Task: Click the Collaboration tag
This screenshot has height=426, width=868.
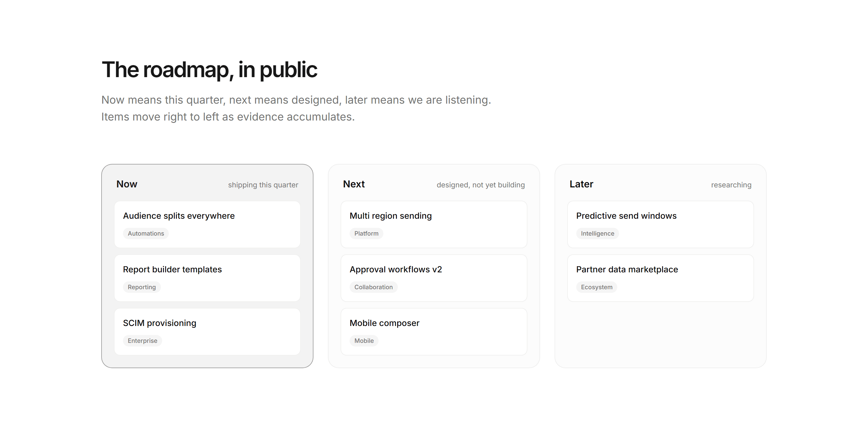Action: [x=373, y=287]
